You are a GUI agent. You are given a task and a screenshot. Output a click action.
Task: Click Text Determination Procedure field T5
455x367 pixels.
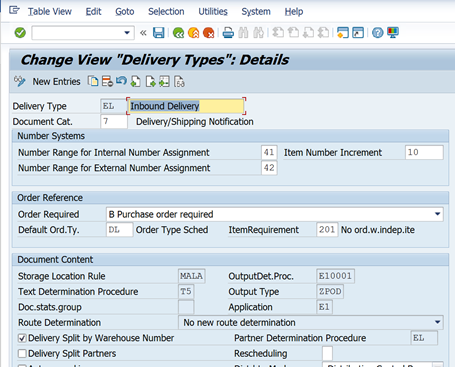[186, 292]
